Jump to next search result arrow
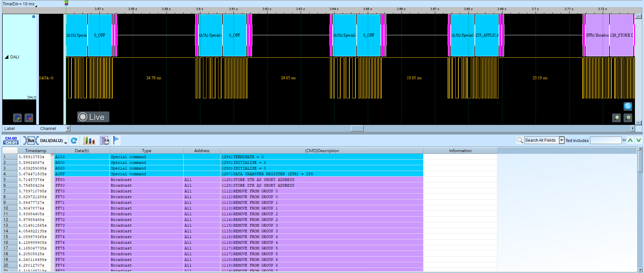Viewport: 644px width, 273px height. click(x=638, y=140)
